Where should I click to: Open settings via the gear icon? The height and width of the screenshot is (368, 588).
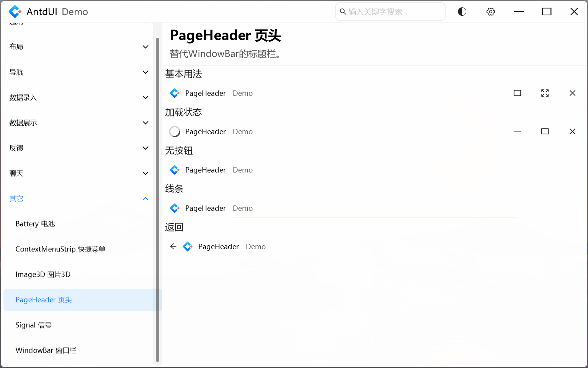click(490, 11)
